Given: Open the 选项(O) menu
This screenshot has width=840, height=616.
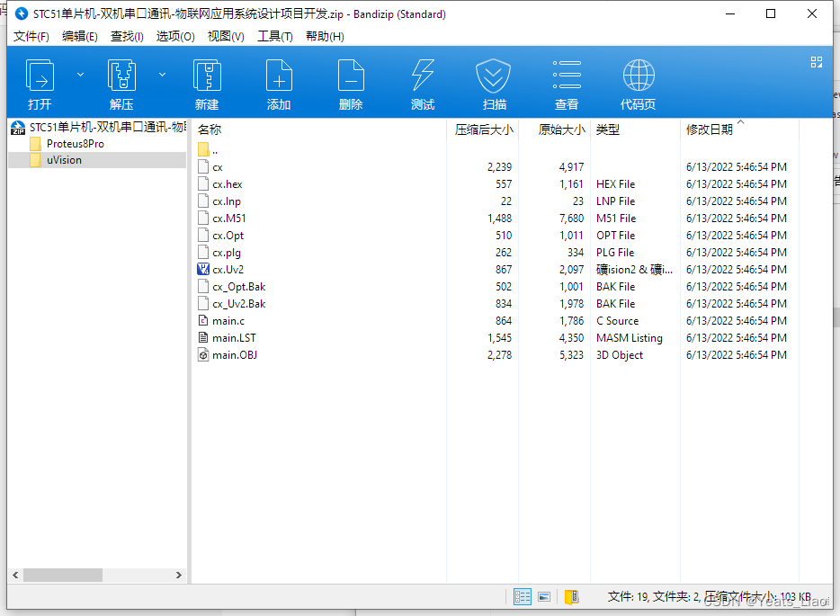Looking at the screenshot, I should (175, 37).
